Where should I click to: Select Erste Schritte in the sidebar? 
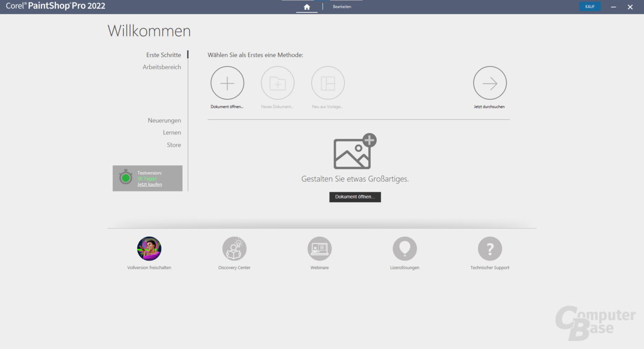(164, 54)
